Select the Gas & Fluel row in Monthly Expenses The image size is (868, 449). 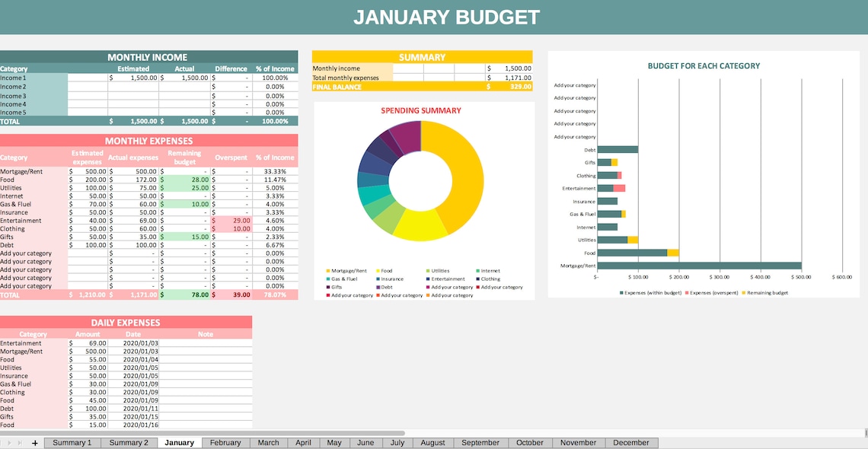coord(149,204)
